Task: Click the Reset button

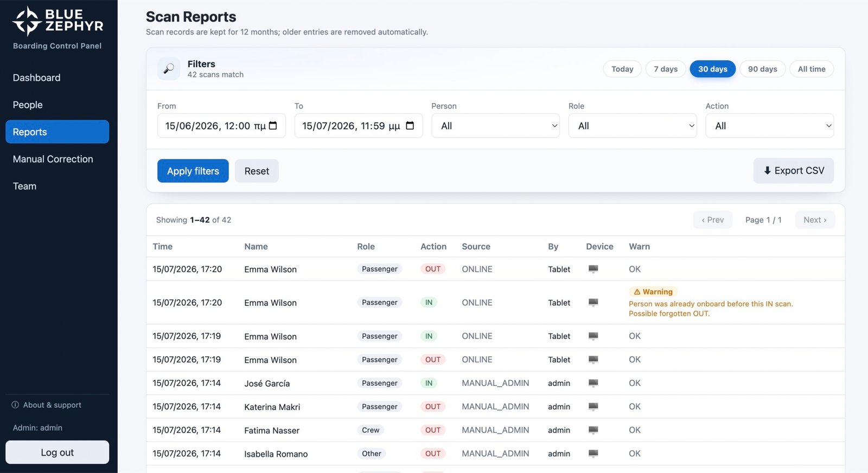Action: [257, 171]
